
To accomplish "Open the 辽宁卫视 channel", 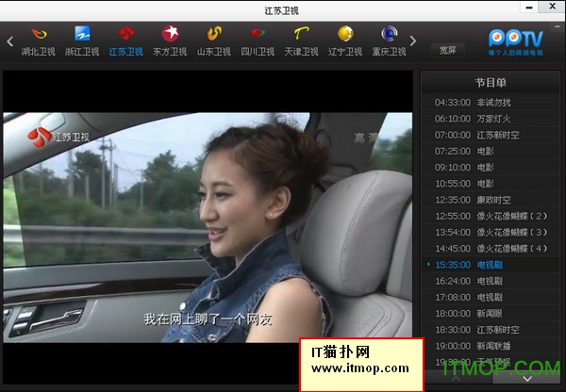I will (345, 41).
